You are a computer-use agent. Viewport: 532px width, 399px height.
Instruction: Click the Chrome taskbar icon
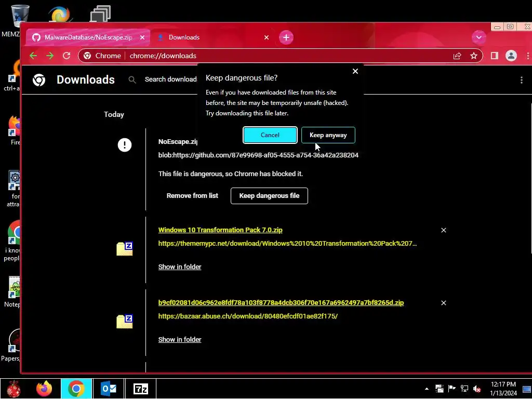click(76, 389)
